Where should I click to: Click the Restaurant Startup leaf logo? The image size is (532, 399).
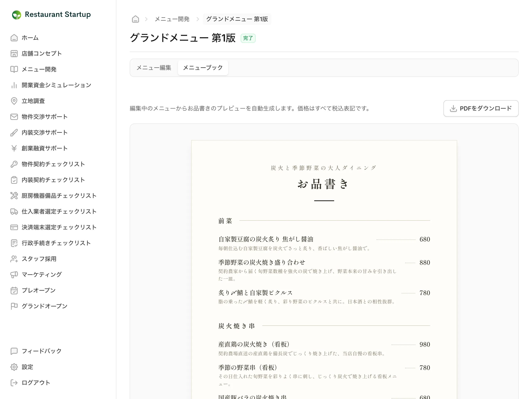pyautogui.click(x=17, y=15)
